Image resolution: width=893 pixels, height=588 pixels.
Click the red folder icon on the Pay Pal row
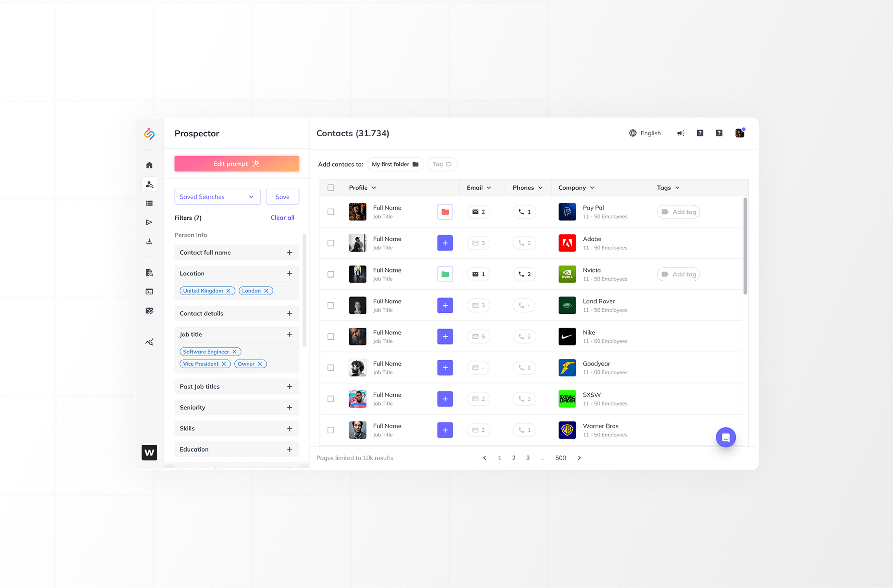[445, 212]
